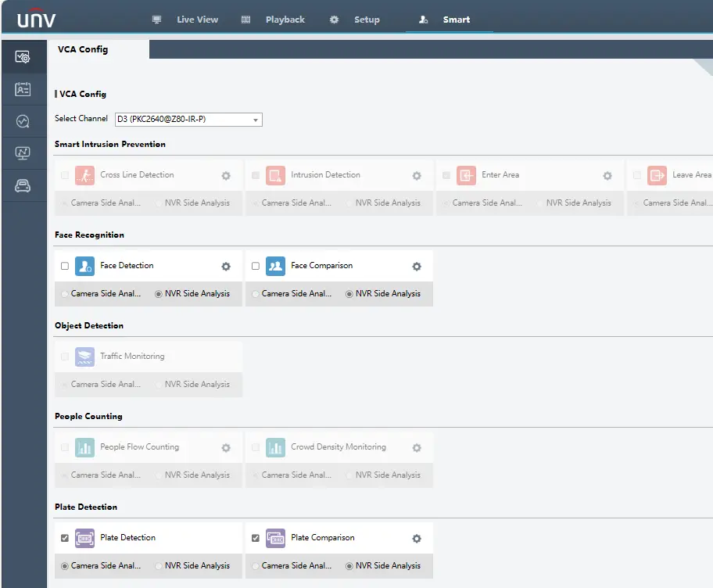The height and width of the screenshot is (588, 713).
Task: Select NVR Side Analysis for Plate Comparison
Action: tap(349, 566)
